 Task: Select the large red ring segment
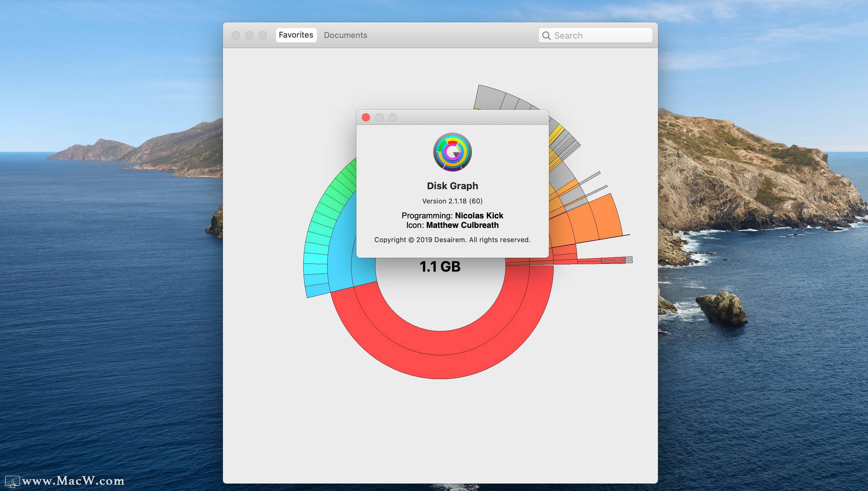440,354
